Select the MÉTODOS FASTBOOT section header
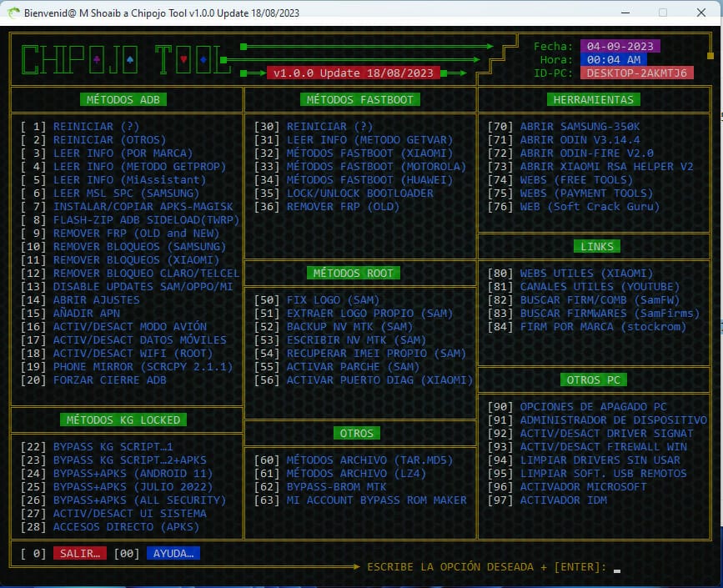 (x=359, y=99)
